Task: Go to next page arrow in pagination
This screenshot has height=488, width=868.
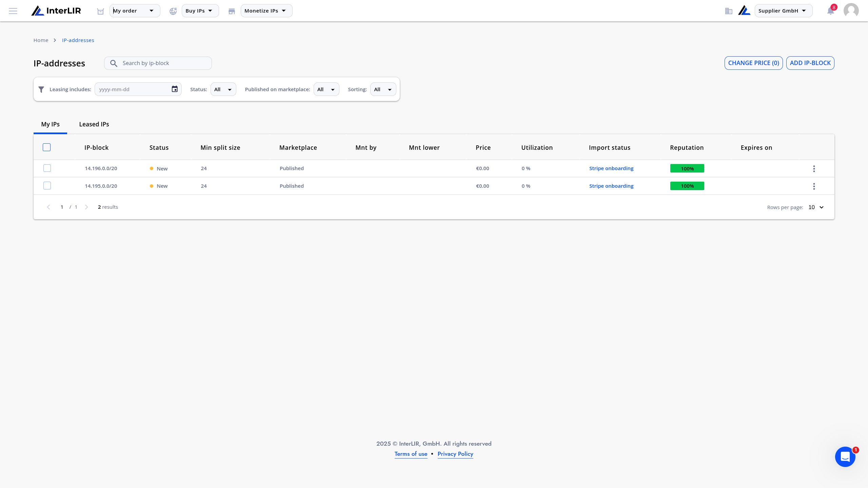Action: tap(86, 207)
